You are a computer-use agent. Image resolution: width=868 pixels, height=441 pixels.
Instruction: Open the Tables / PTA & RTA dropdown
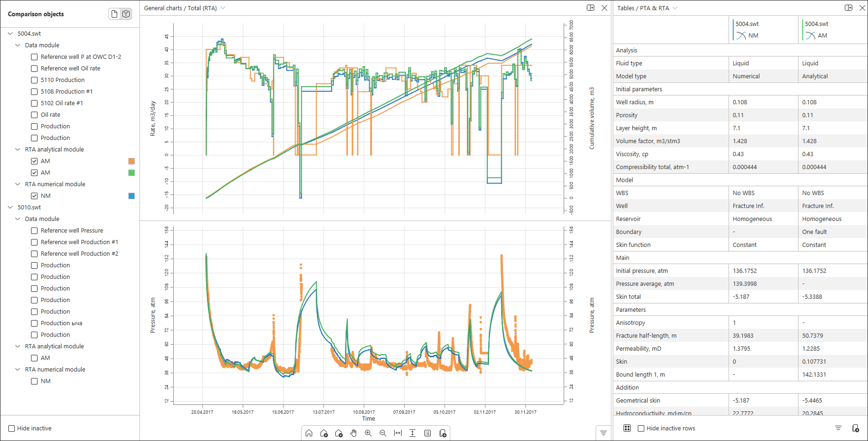coord(675,8)
